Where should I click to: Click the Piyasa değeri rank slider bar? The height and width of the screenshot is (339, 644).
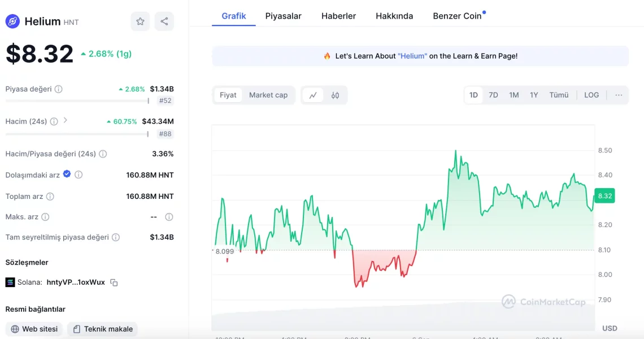coord(77,101)
